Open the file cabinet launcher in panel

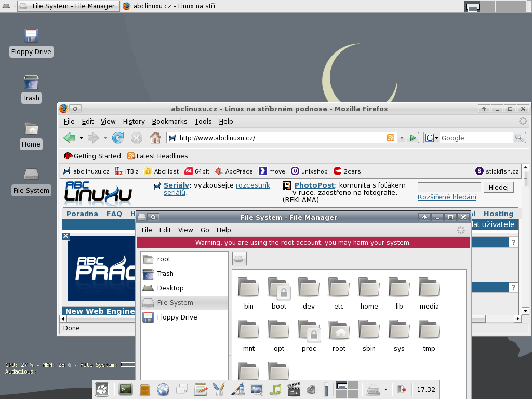point(144,390)
